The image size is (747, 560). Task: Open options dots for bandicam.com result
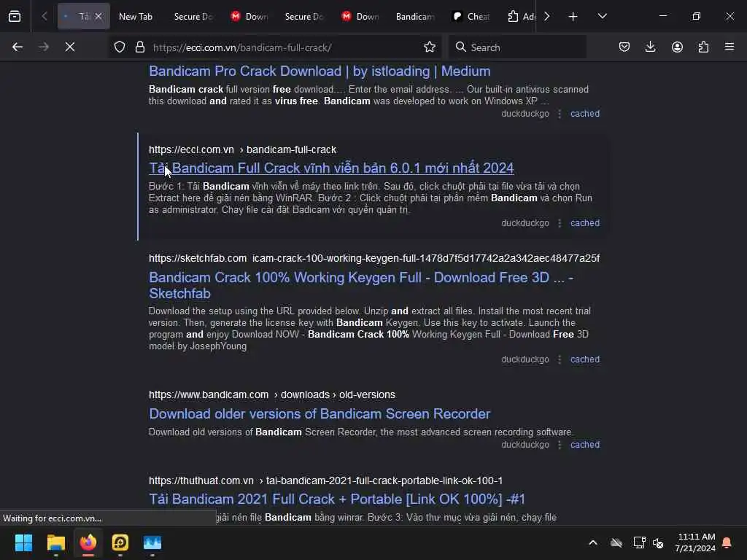click(x=560, y=445)
